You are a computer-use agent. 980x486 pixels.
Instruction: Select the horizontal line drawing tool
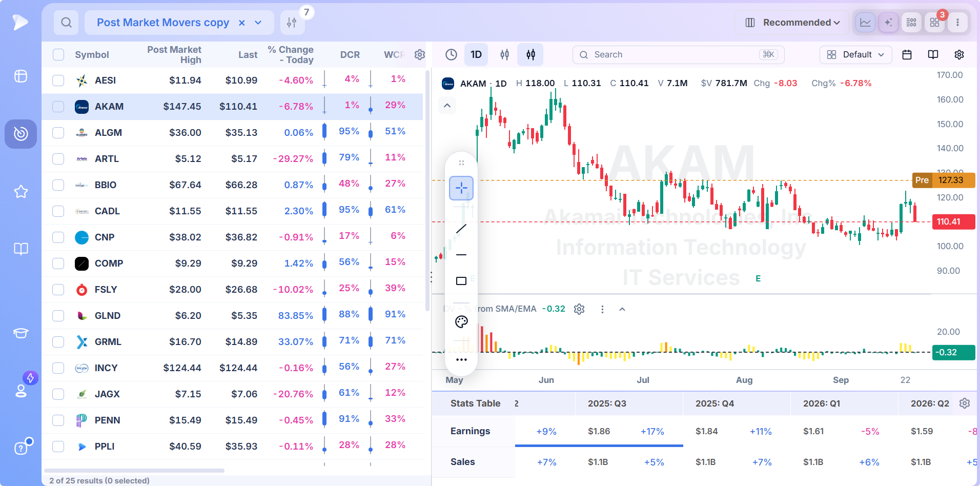[461, 255]
